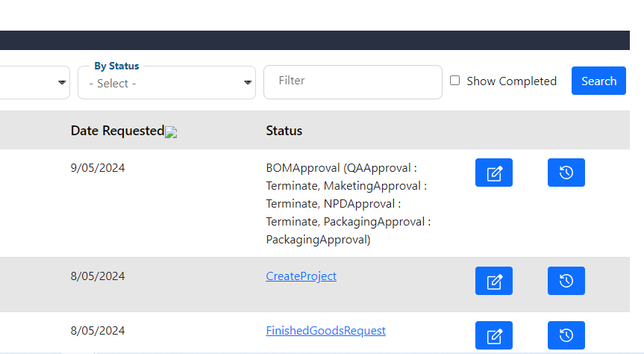Click the blue Search button

click(598, 81)
